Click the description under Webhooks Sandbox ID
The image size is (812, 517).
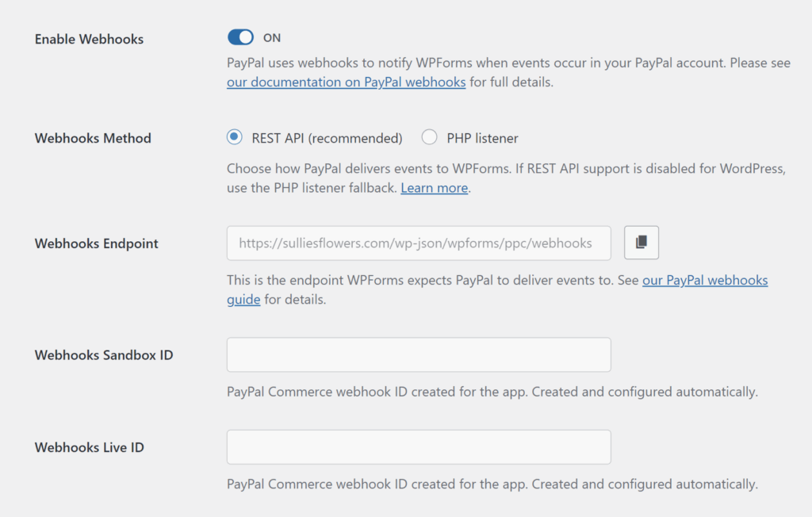point(492,392)
